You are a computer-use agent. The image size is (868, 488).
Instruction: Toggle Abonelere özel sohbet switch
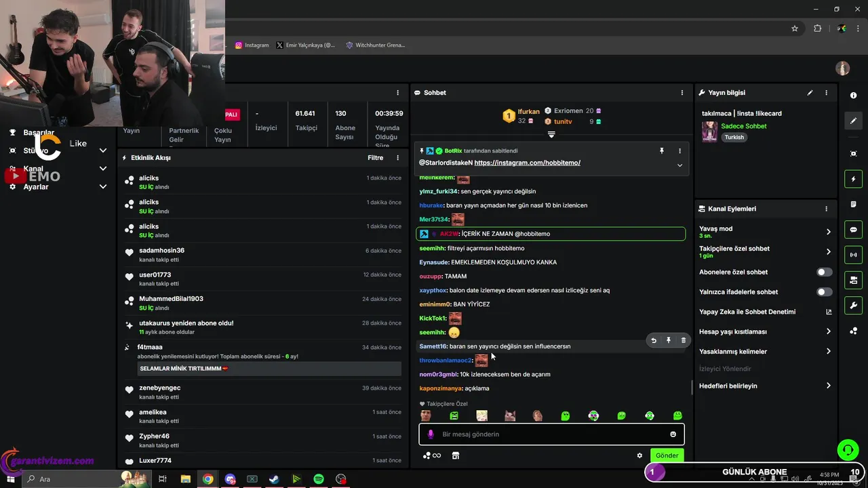[x=824, y=272]
